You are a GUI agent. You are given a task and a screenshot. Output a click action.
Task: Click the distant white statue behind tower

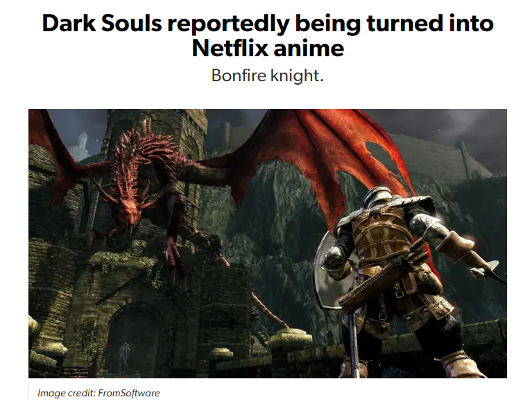[81, 146]
